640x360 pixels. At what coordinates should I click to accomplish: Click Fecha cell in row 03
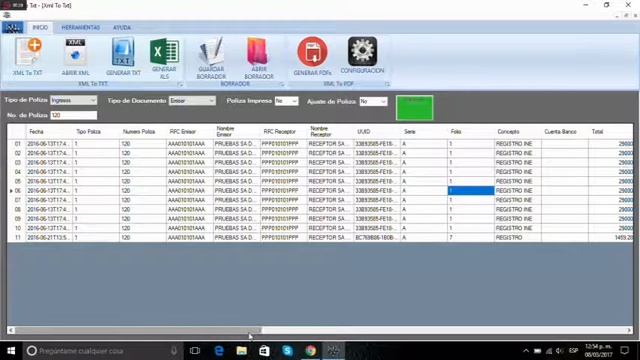(49, 162)
